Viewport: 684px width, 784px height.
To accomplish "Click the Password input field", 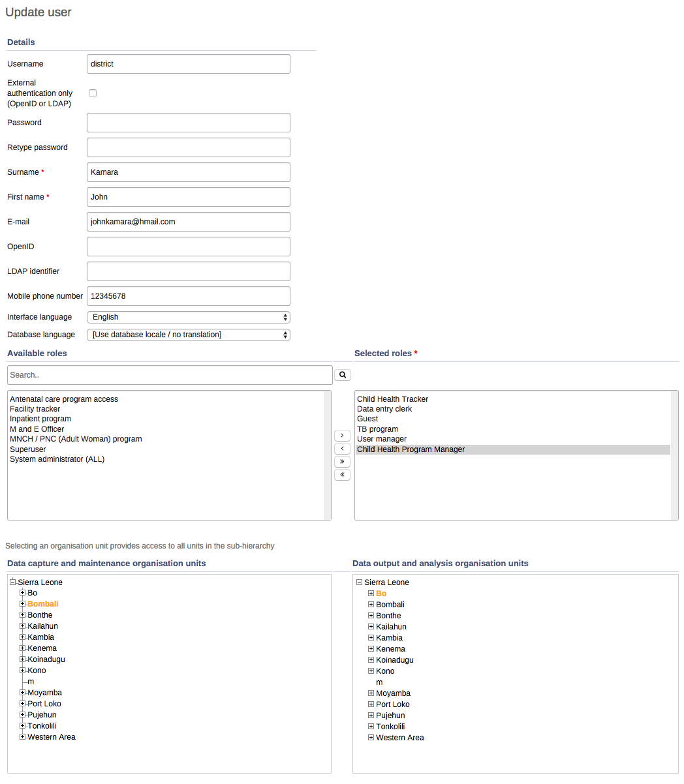I will [x=188, y=123].
